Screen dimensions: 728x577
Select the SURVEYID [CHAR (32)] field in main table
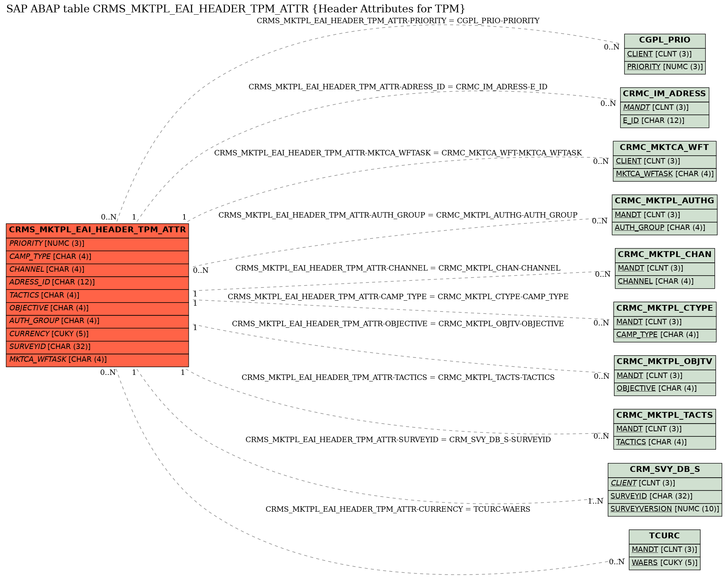point(97,347)
